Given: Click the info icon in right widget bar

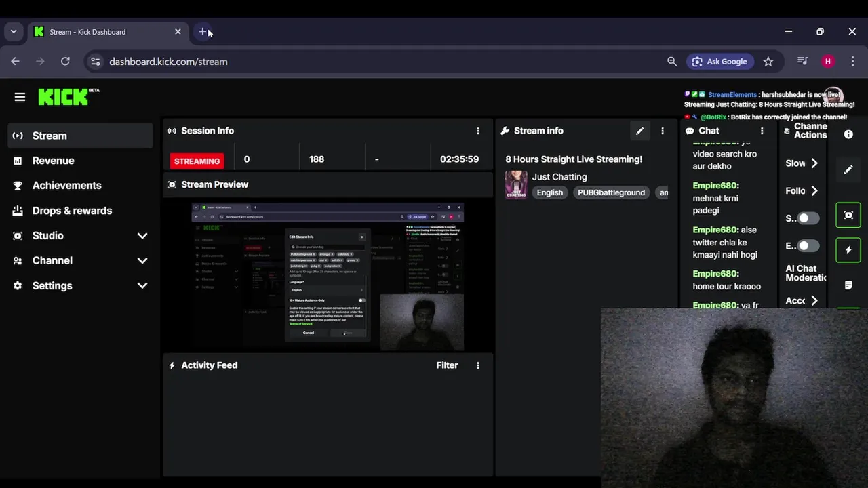Looking at the screenshot, I should click(x=848, y=134).
